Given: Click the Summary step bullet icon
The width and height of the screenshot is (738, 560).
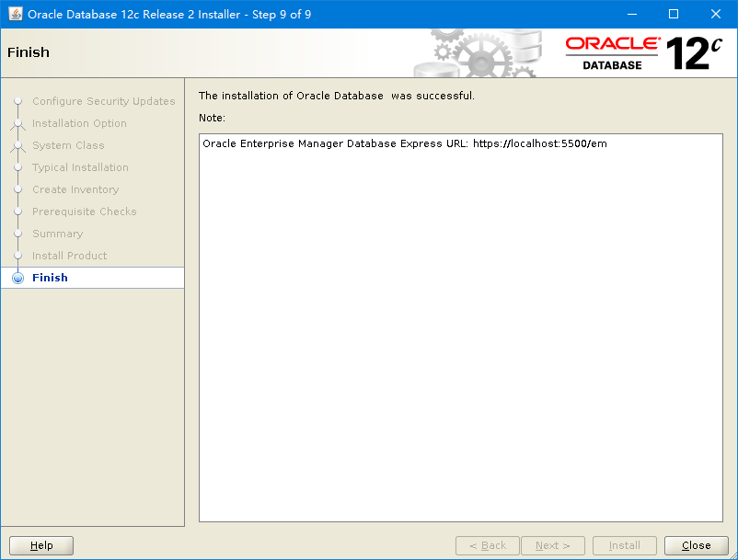Looking at the screenshot, I should [x=17, y=234].
